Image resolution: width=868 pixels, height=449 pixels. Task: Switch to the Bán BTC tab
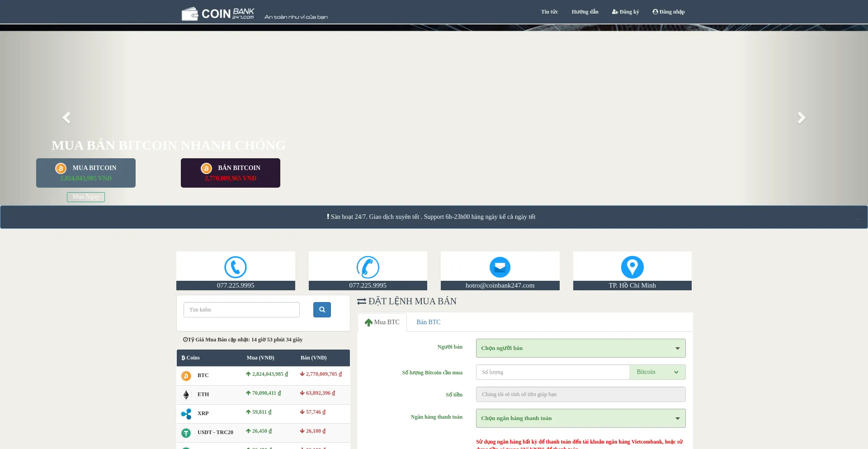428,322
